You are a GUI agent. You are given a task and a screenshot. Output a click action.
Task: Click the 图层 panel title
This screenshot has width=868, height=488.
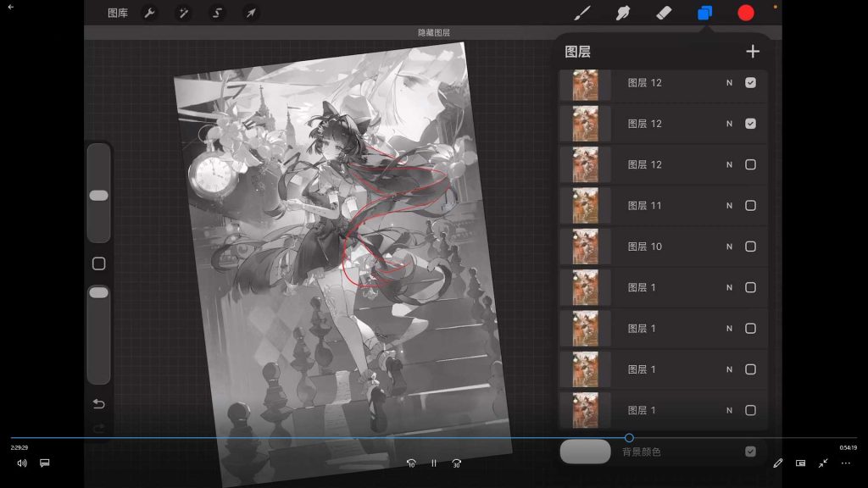(577, 52)
